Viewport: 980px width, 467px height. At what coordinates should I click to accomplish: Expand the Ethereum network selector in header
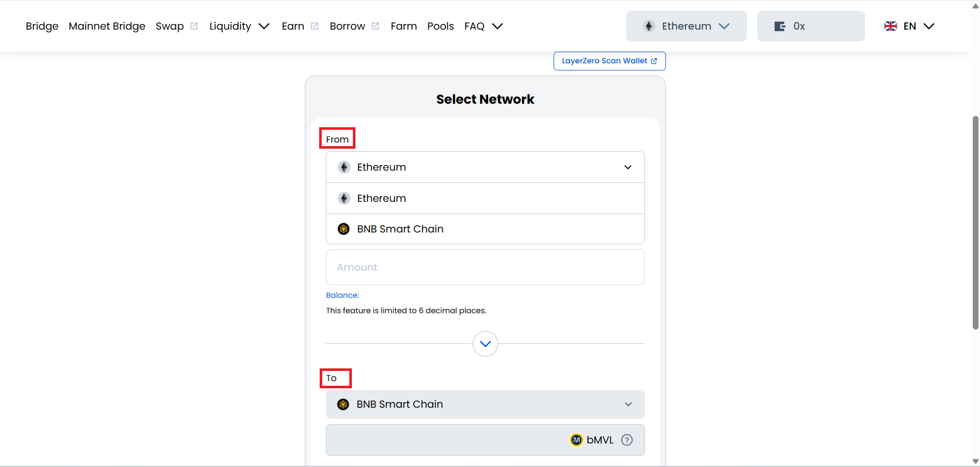pos(686,26)
